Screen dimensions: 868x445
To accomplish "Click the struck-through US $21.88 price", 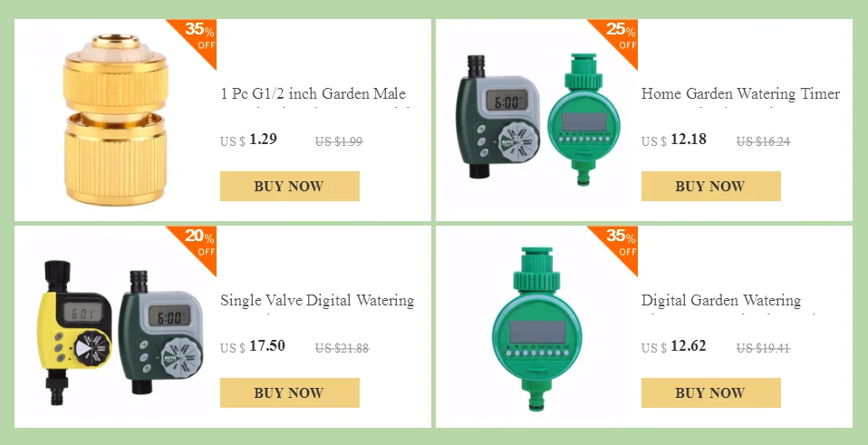I will [342, 348].
